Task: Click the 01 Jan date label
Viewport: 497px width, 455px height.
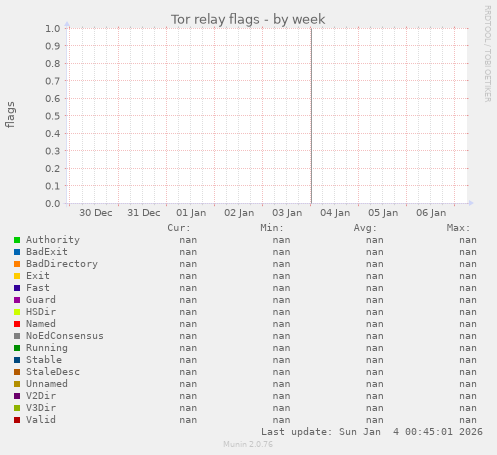Action: pyautogui.click(x=191, y=213)
